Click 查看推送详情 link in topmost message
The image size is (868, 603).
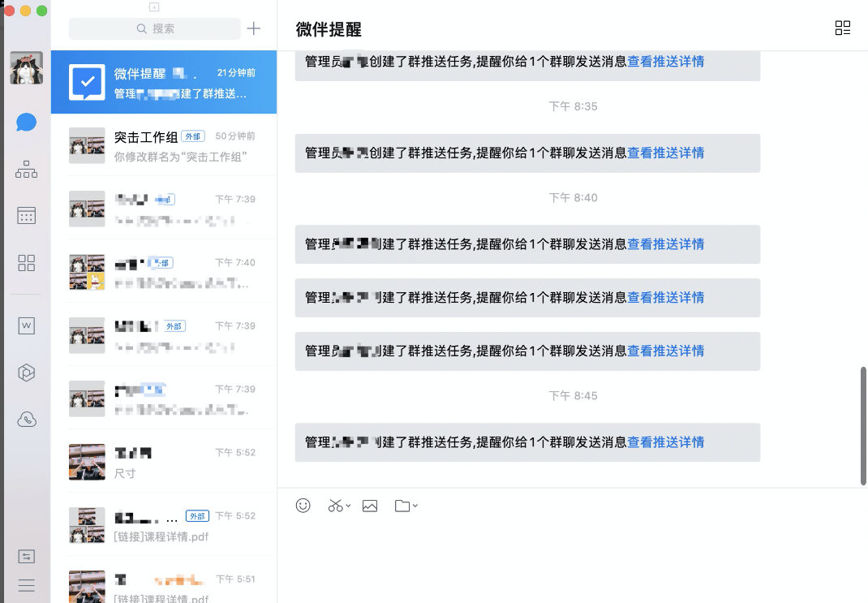(665, 62)
